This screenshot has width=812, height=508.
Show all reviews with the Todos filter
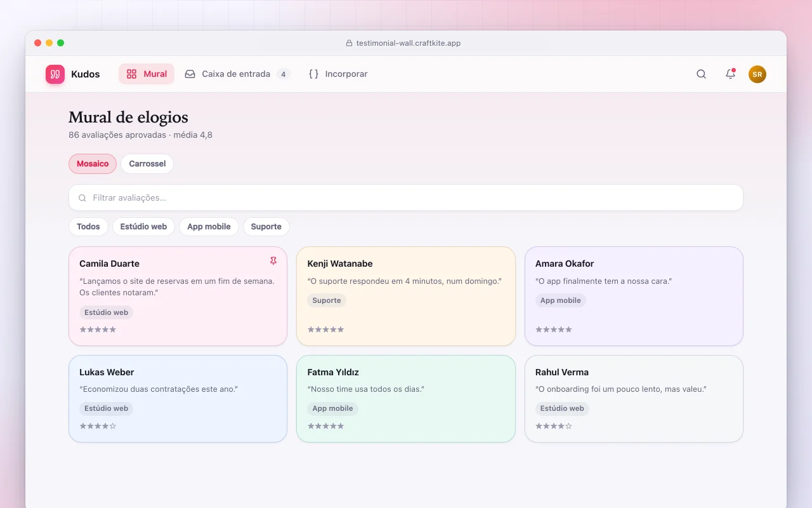point(88,227)
